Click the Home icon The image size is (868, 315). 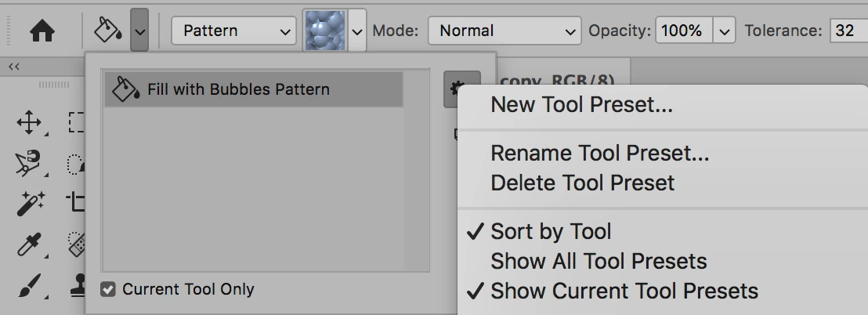point(42,31)
